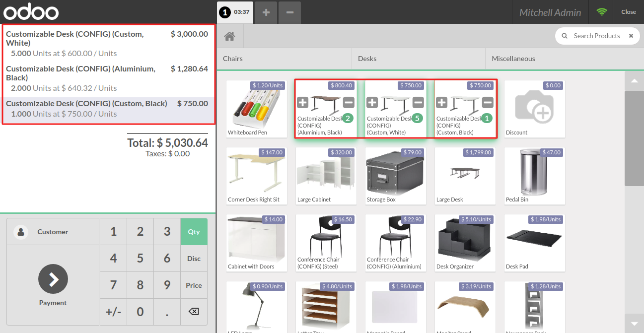Add Desk Pad to the order
644x333 pixels.
click(535, 243)
